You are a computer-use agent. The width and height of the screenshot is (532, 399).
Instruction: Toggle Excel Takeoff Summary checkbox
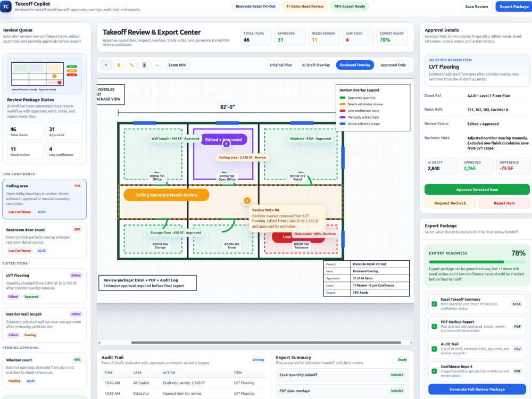click(x=434, y=304)
